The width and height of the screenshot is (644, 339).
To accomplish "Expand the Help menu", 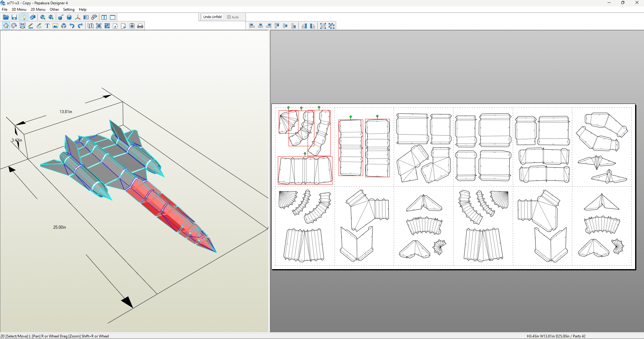I will tap(82, 9).
